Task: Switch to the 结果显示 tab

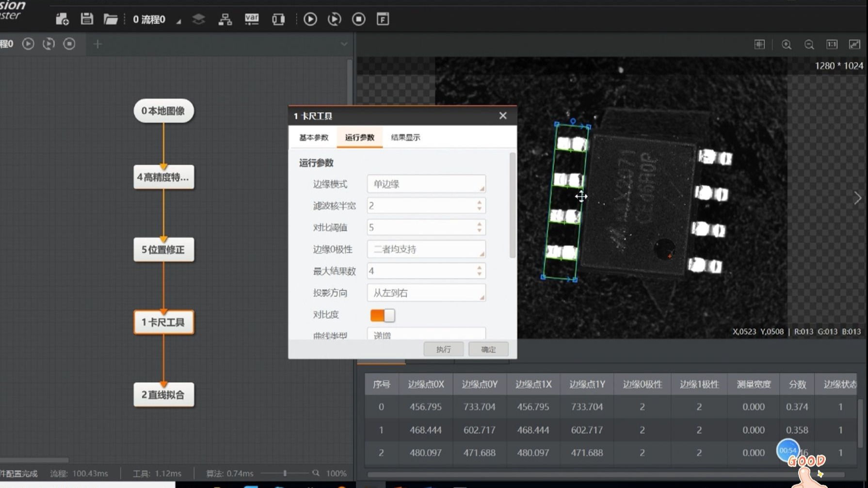Action: 405,137
